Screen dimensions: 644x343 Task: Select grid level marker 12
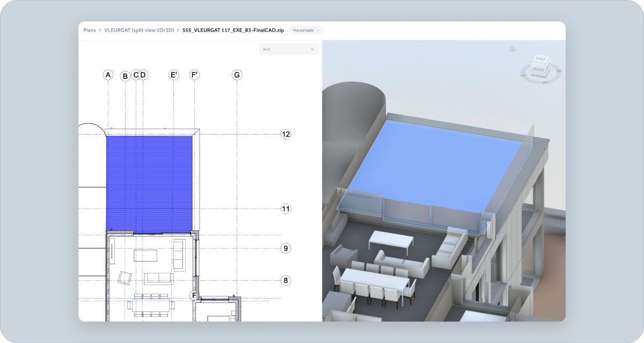(x=286, y=134)
